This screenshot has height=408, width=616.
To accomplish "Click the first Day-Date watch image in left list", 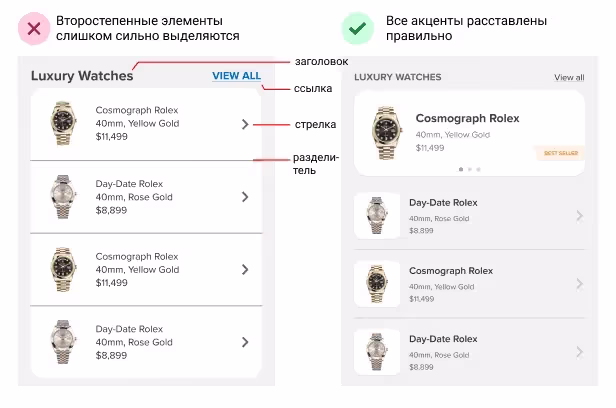I will click(62, 197).
